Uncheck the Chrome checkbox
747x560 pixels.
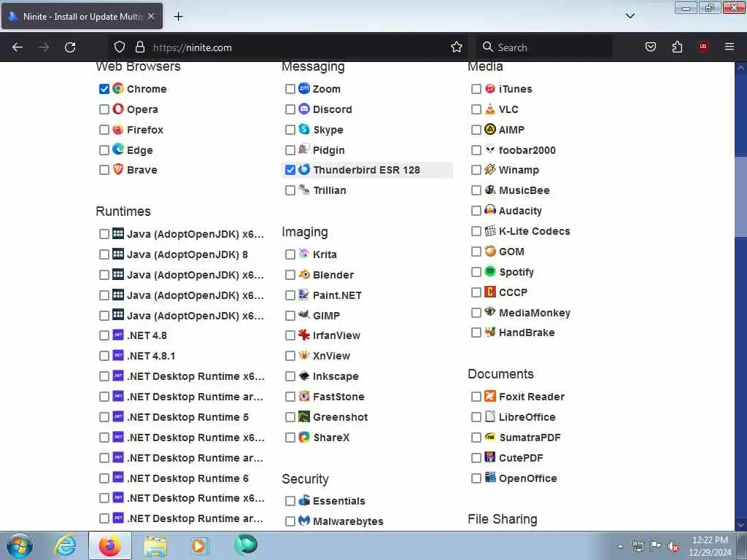coord(104,89)
